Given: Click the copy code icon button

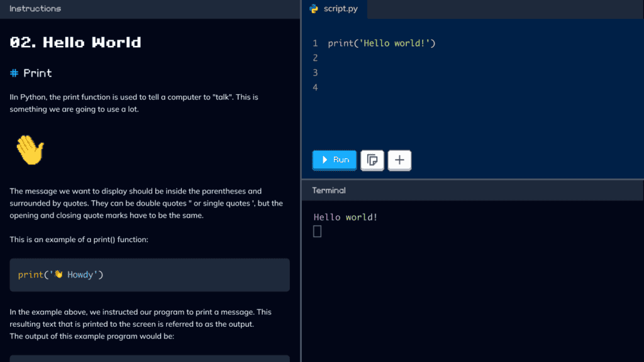Looking at the screenshot, I should (372, 160).
